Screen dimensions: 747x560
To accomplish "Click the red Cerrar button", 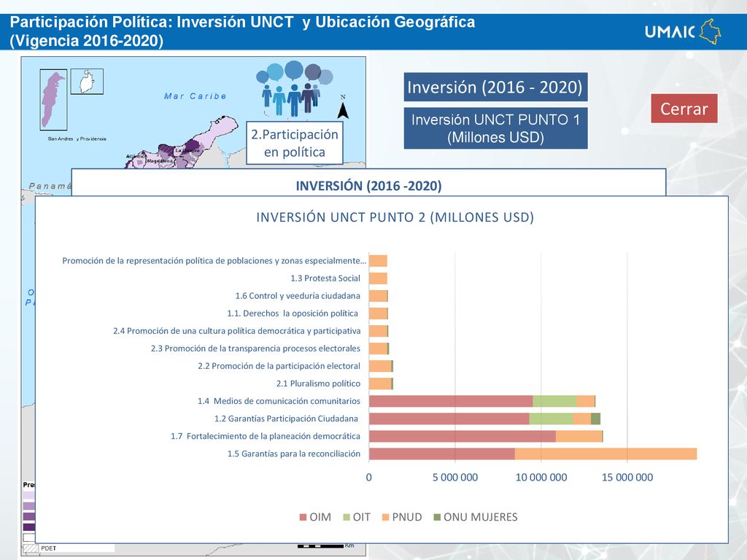I will [684, 109].
